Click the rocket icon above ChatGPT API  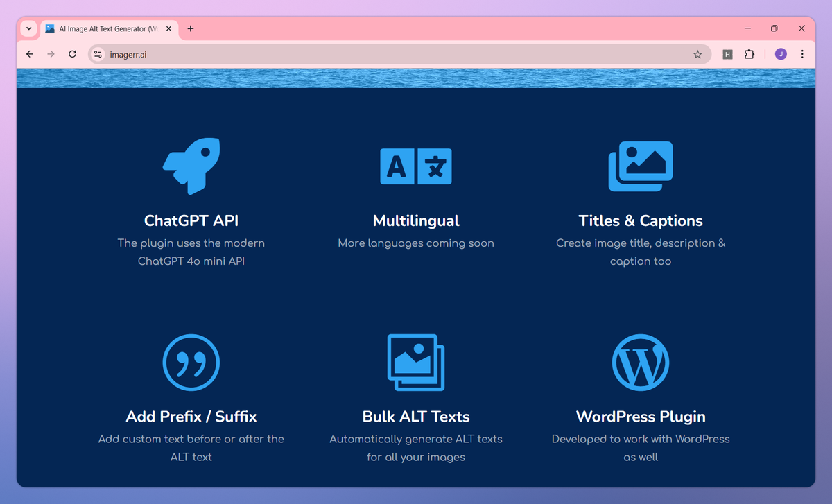tap(191, 166)
